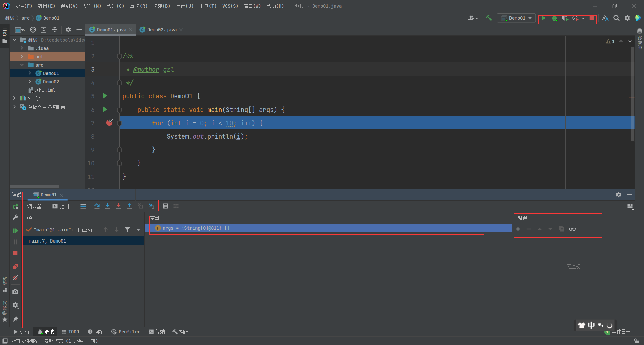Open 运行 tool window button

click(x=22, y=332)
